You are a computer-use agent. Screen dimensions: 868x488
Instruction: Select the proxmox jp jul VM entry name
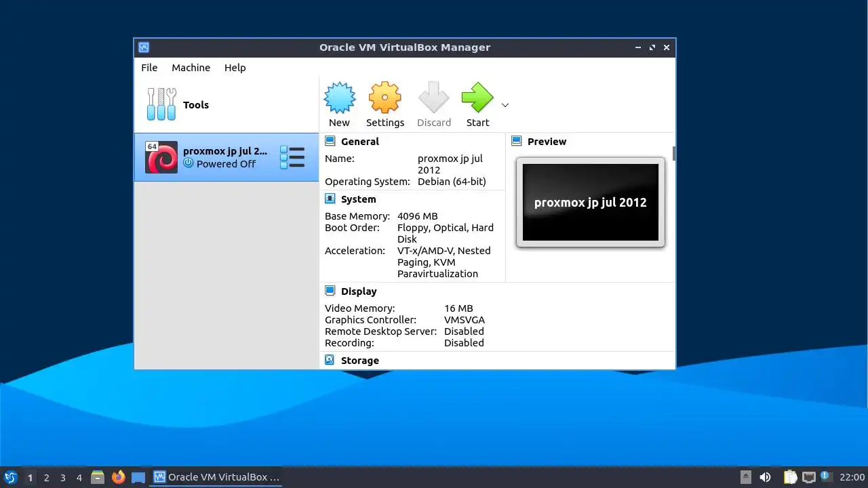(x=225, y=151)
